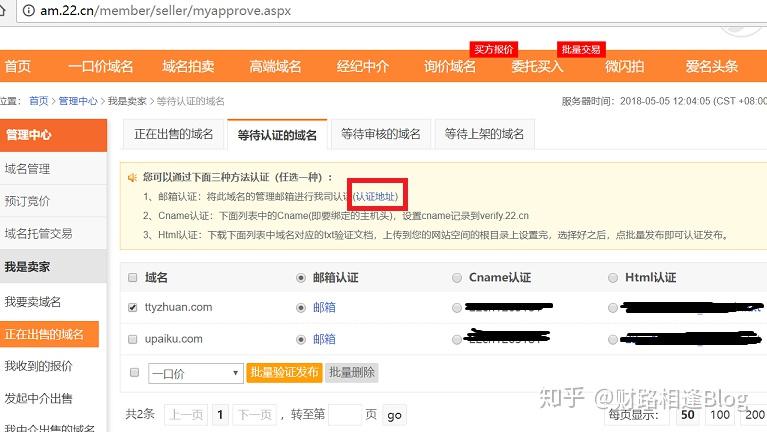Viewport: 767px width, 432px height.
Task: Click 下一页 pagination button
Action: (x=254, y=415)
